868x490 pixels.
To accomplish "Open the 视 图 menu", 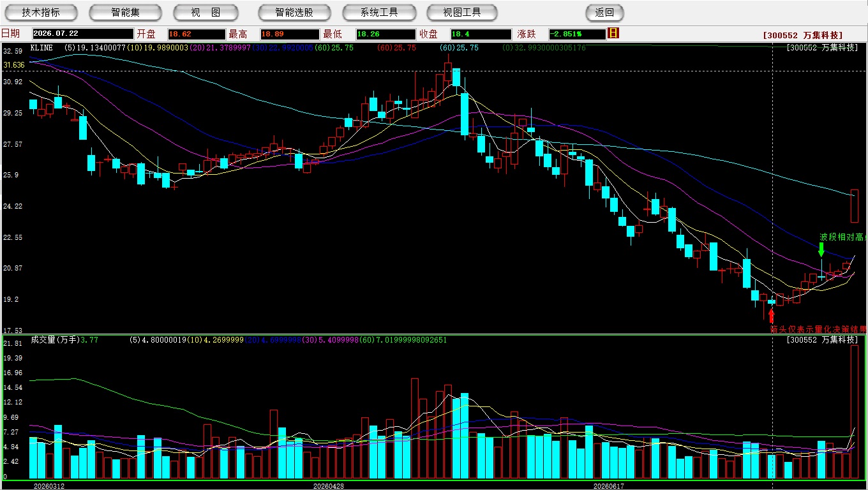I will coord(206,12).
